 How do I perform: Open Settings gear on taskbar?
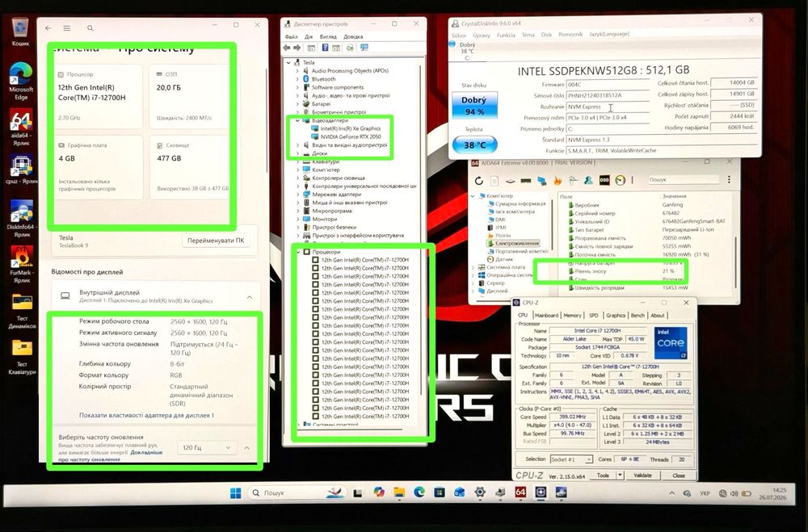click(x=480, y=492)
